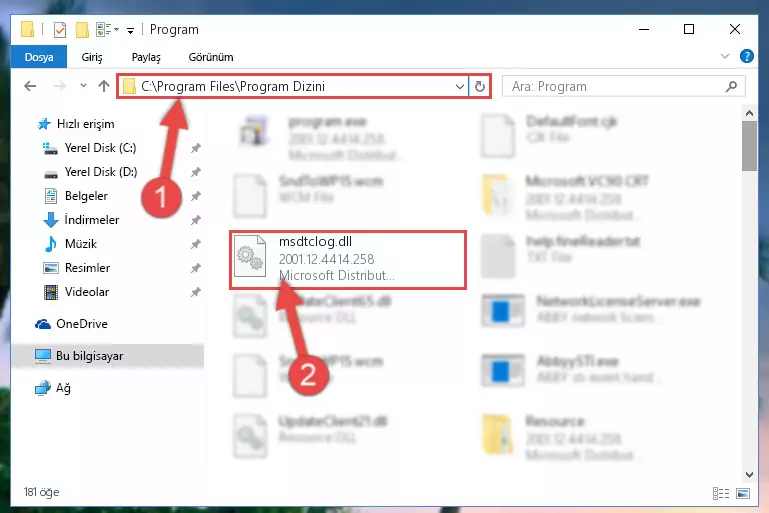
Task: Switch to Large icons view in status bar
Action: click(x=743, y=493)
